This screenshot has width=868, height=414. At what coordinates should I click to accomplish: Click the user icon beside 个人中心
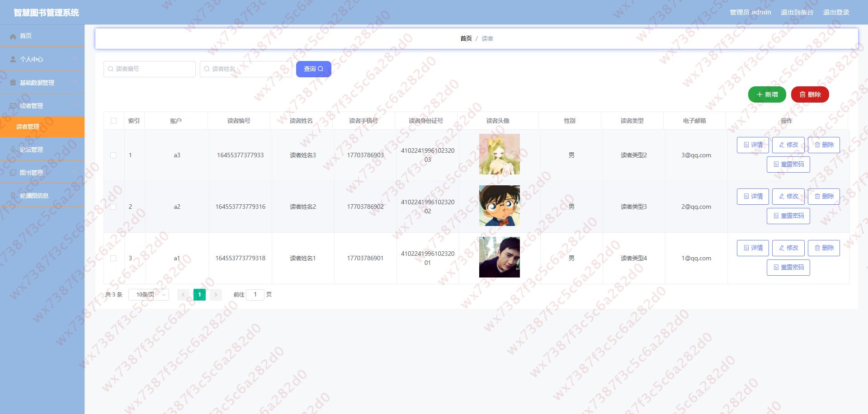13,59
